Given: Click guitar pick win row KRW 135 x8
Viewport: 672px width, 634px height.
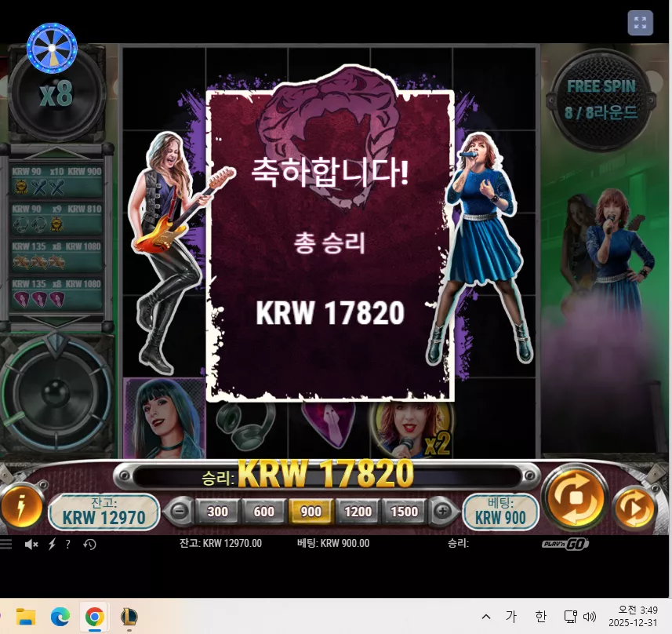Looking at the screenshot, I should pos(56,293).
